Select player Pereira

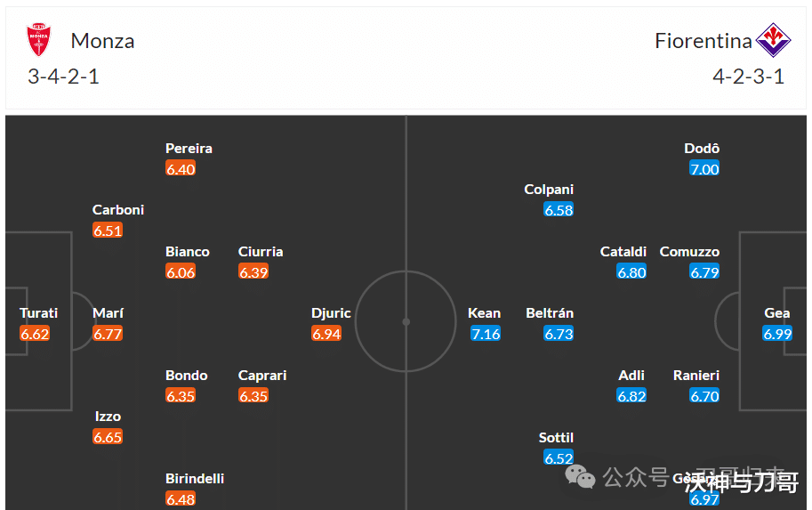tap(189, 149)
